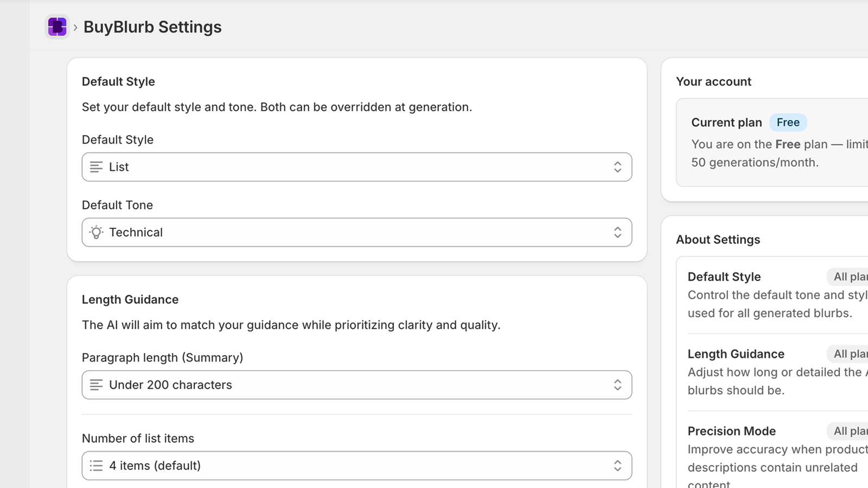
Task: Click the bulleted list icon beside 4 items
Action: click(96, 465)
